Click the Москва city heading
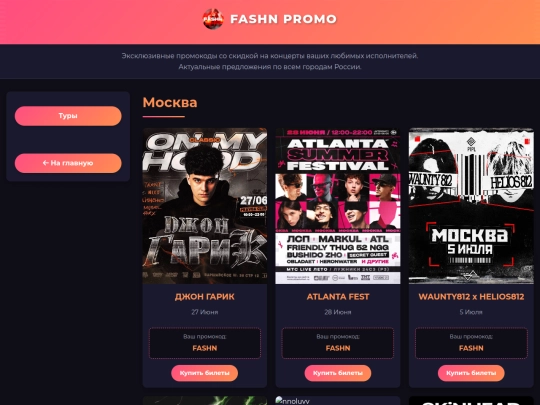Image resolution: width=540 pixels, height=405 pixels. [170, 103]
